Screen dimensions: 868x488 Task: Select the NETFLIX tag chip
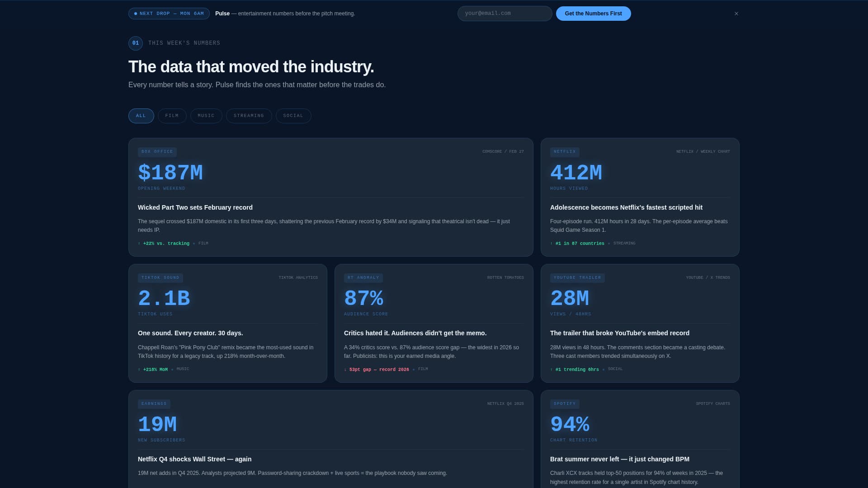coord(565,152)
